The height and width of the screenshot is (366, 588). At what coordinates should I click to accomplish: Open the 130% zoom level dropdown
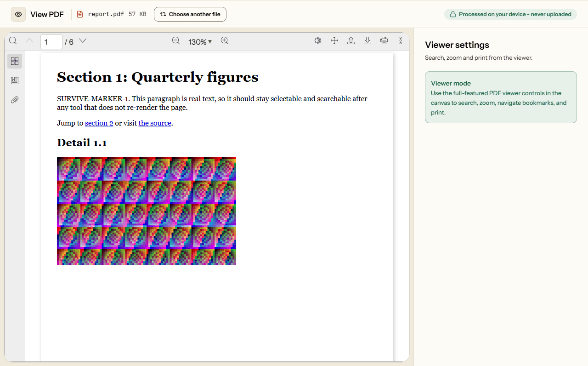pos(200,42)
